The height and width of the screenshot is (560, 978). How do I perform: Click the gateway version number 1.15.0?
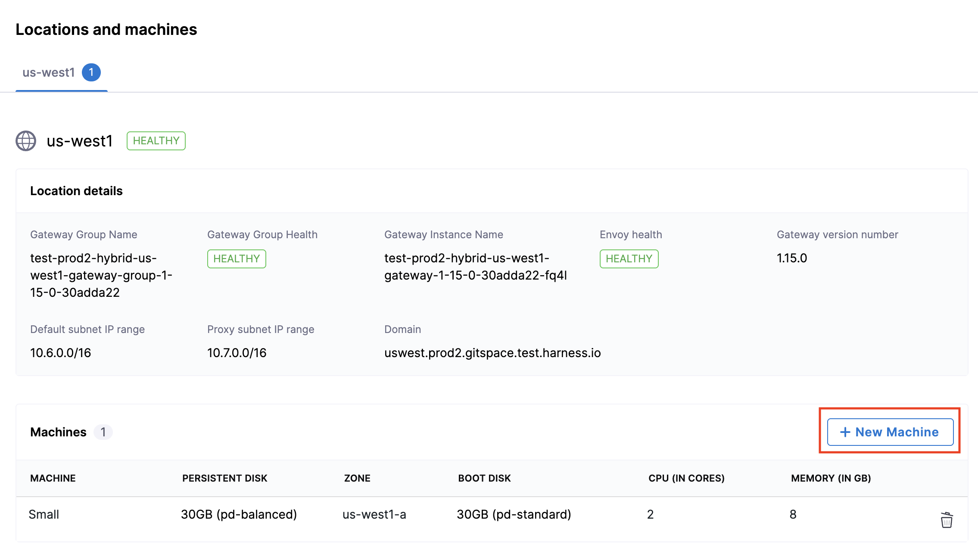coord(792,258)
